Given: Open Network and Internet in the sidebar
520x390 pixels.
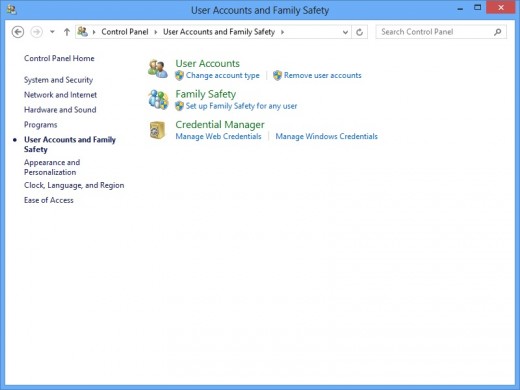Looking at the screenshot, I should (x=60, y=95).
